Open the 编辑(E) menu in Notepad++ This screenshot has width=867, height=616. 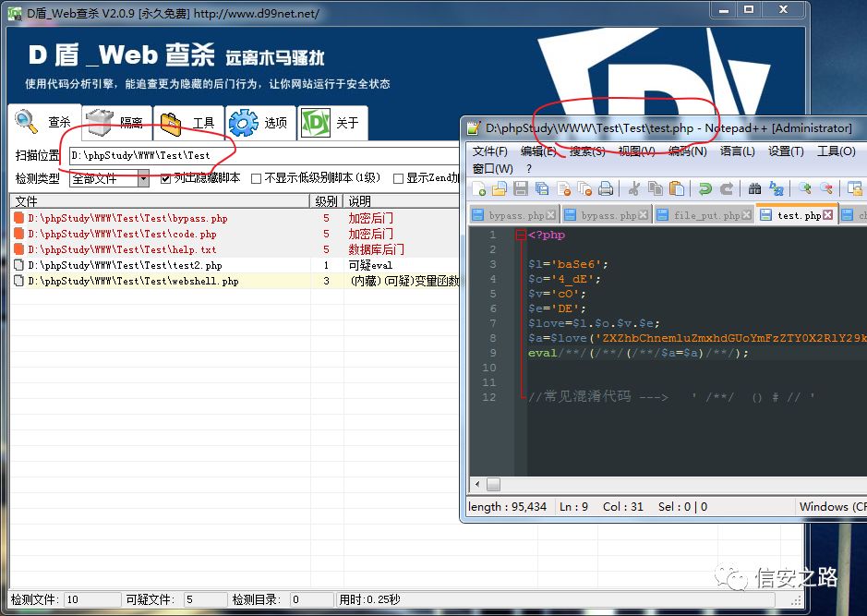538,151
